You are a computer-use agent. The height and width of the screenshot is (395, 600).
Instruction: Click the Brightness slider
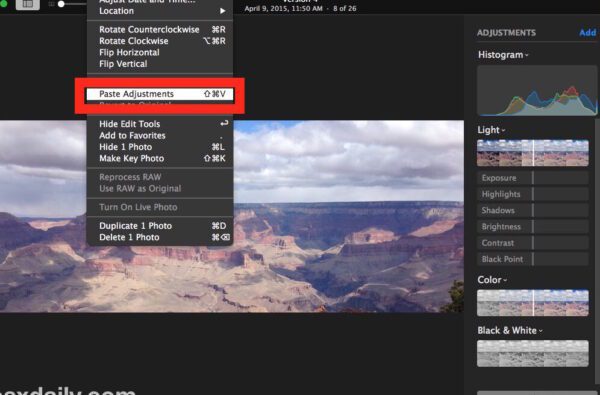(x=533, y=227)
